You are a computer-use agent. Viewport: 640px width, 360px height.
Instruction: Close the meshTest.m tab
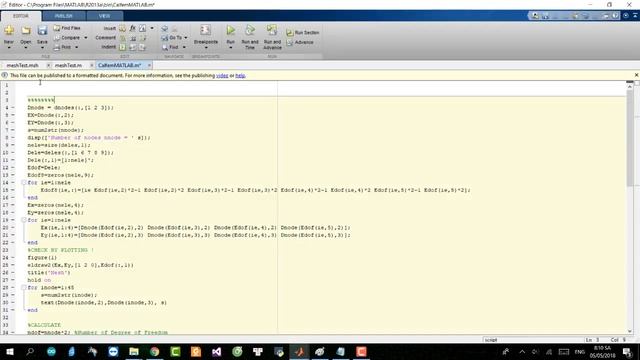(91, 65)
